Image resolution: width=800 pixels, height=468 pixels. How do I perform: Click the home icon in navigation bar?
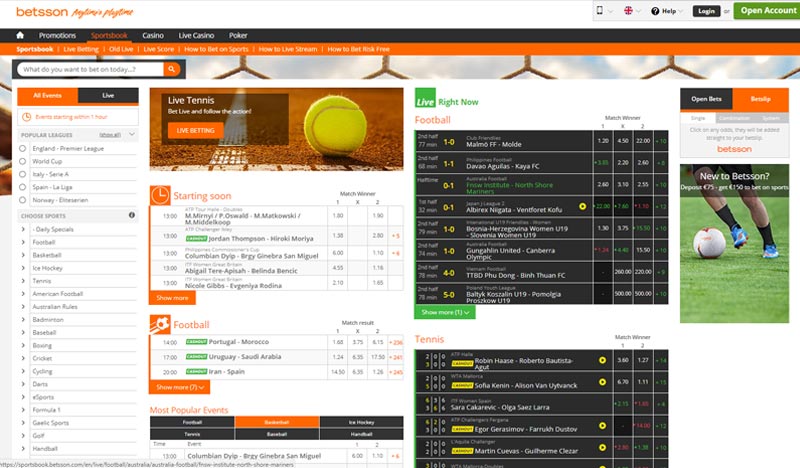(x=21, y=35)
